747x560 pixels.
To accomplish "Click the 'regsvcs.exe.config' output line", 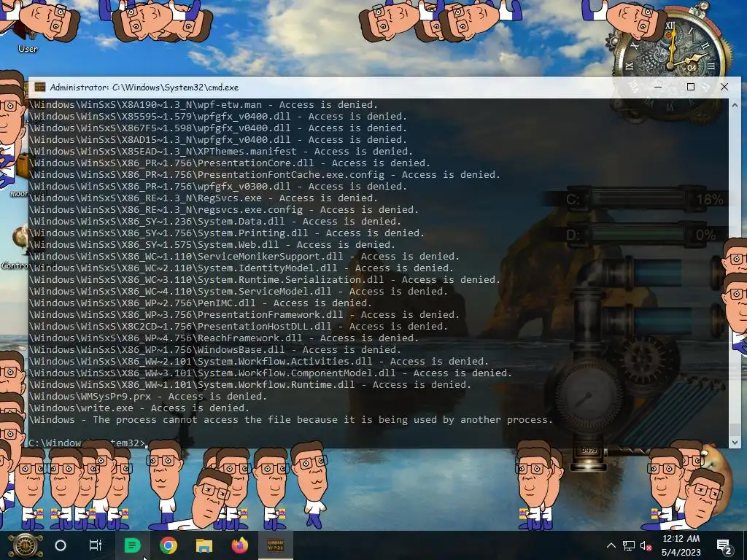I will point(225,209).
